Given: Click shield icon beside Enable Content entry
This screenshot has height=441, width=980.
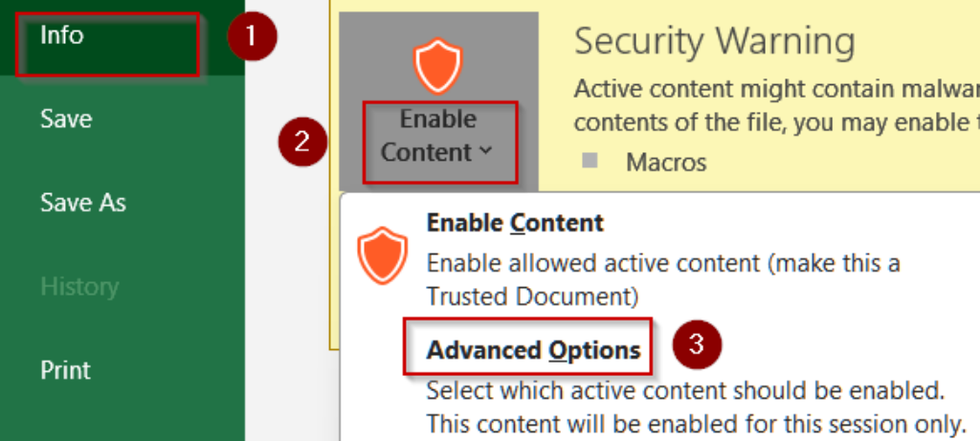Looking at the screenshot, I should point(382,254).
